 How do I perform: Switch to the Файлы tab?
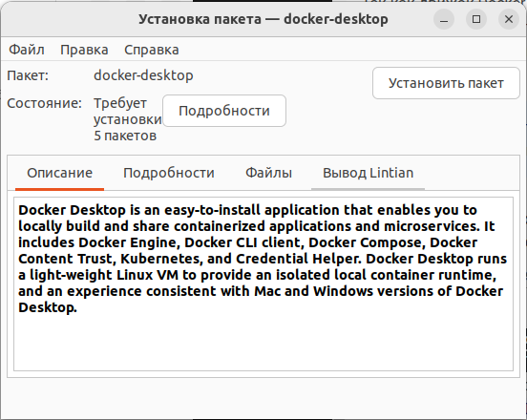tap(268, 173)
